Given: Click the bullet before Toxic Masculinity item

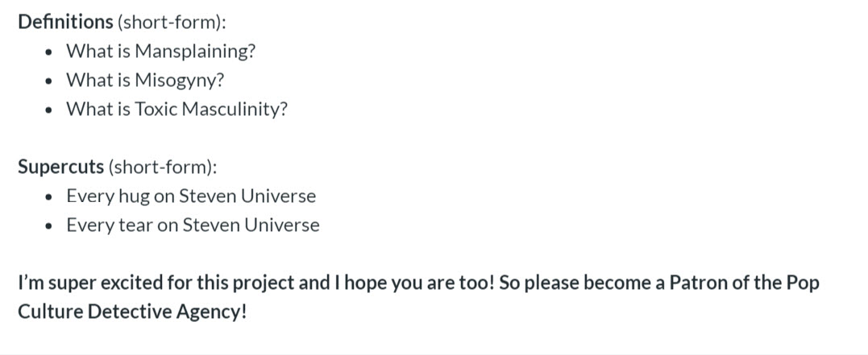Looking at the screenshot, I should (x=49, y=110).
